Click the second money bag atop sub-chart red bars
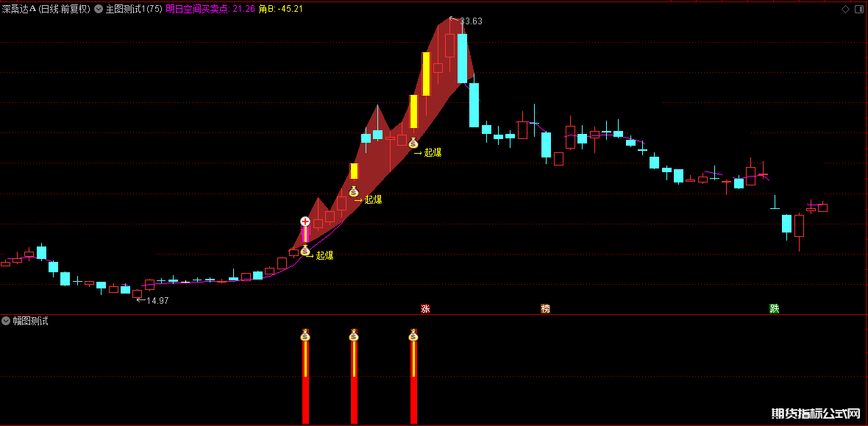This screenshot has height=426, width=868. click(354, 336)
